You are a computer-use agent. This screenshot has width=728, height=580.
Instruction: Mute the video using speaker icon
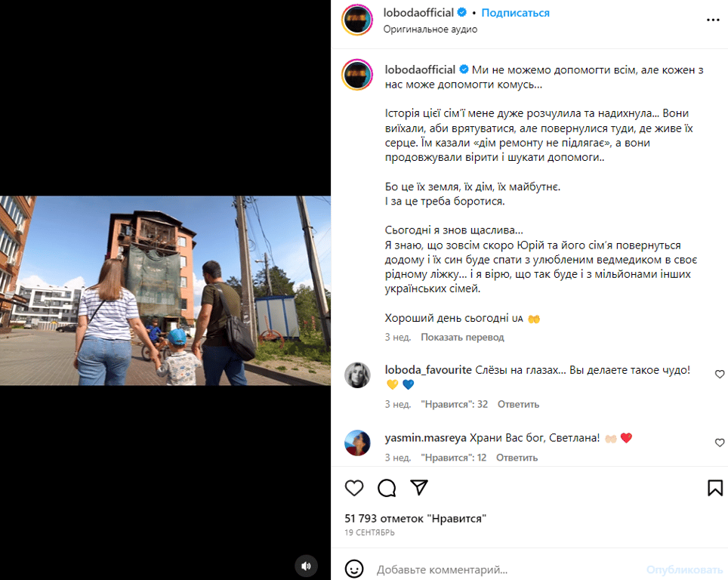click(x=306, y=566)
